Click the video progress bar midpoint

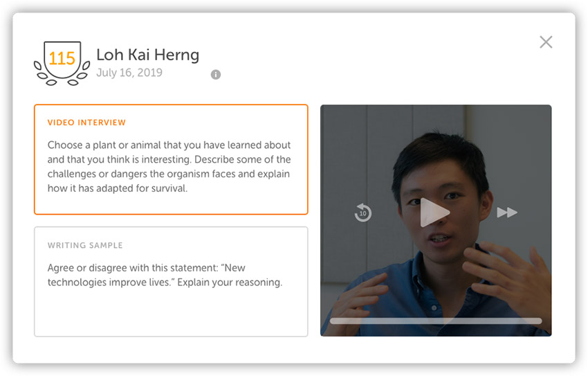(436, 321)
